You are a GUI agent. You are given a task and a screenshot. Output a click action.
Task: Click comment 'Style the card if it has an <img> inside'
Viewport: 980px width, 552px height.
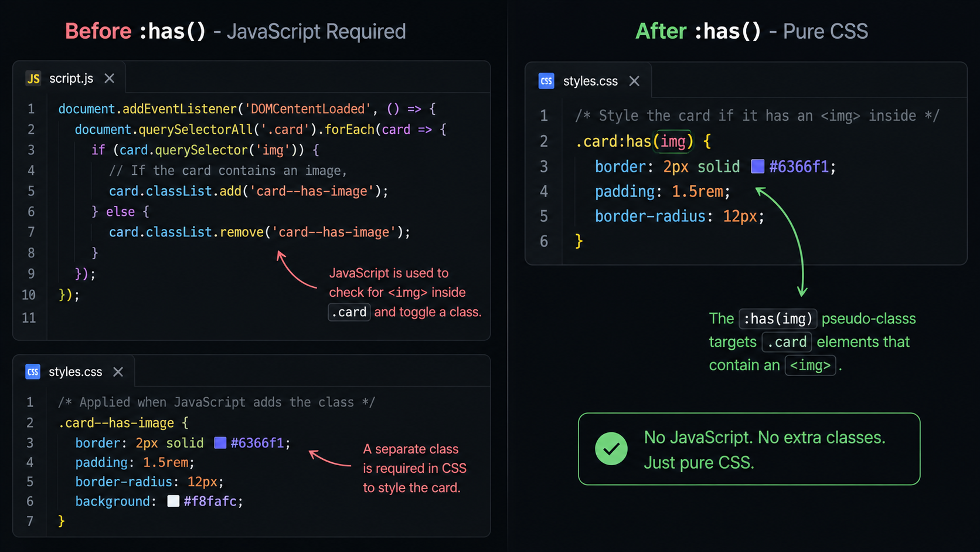pos(757,116)
